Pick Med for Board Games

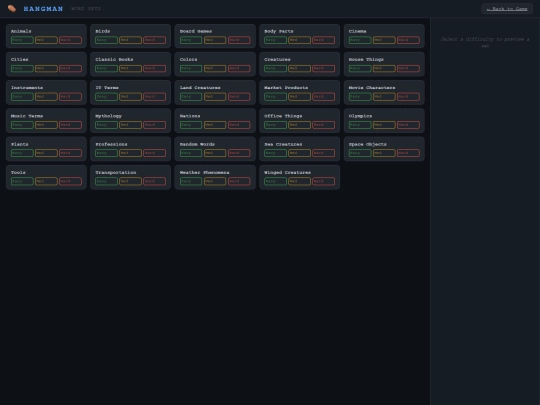[215, 40]
